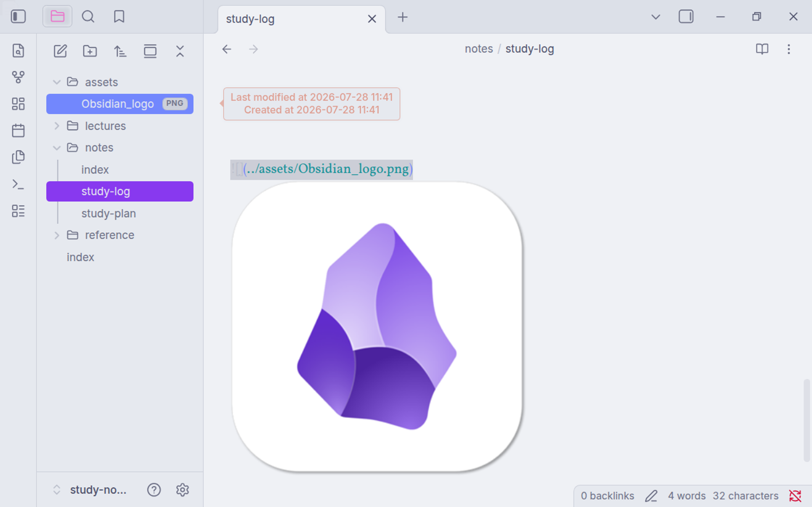Navigate back with left arrow
The image size is (812, 507).
[x=227, y=49]
